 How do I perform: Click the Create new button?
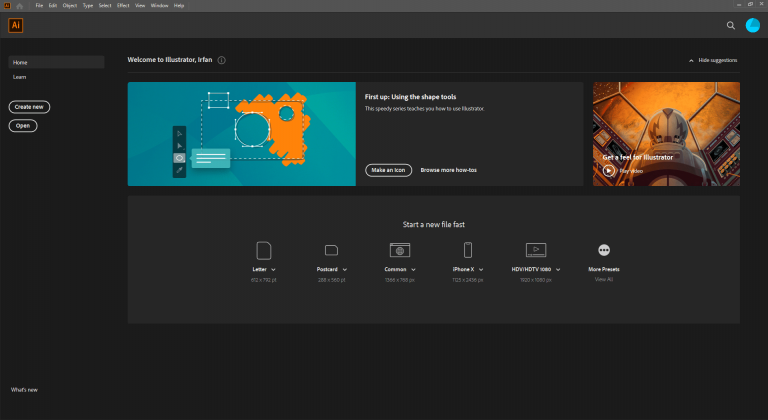29,107
